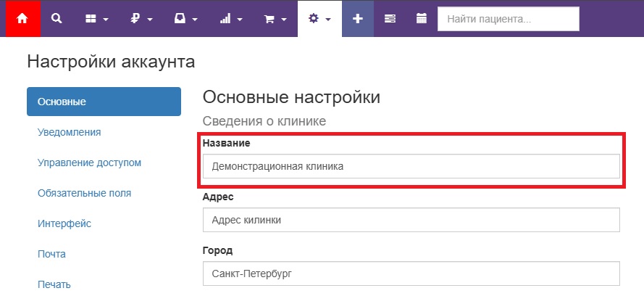Image resolution: width=644 pixels, height=296 pixels.
Task: Focus the 'Найти пациента...' search box
Action: click(508, 19)
